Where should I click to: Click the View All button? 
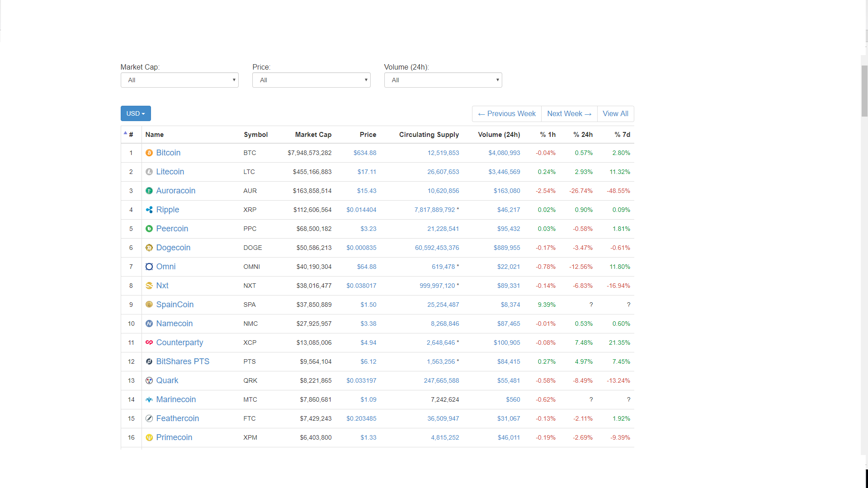pyautogui.click(x=615, y=114)
